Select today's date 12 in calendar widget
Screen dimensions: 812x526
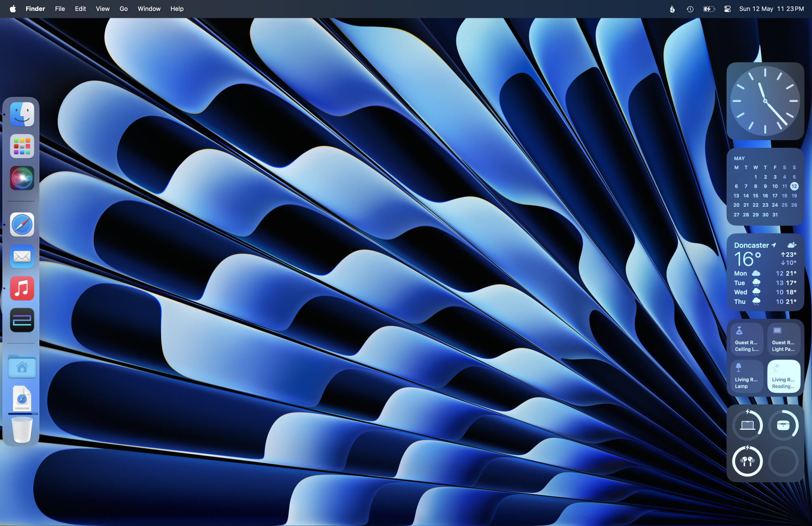tap(794, 186)
